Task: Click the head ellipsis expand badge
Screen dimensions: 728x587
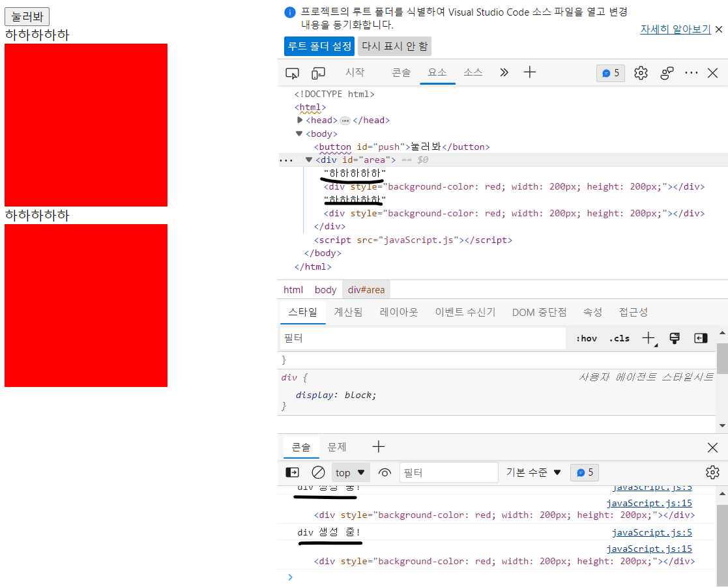Action: click(345, 121)
